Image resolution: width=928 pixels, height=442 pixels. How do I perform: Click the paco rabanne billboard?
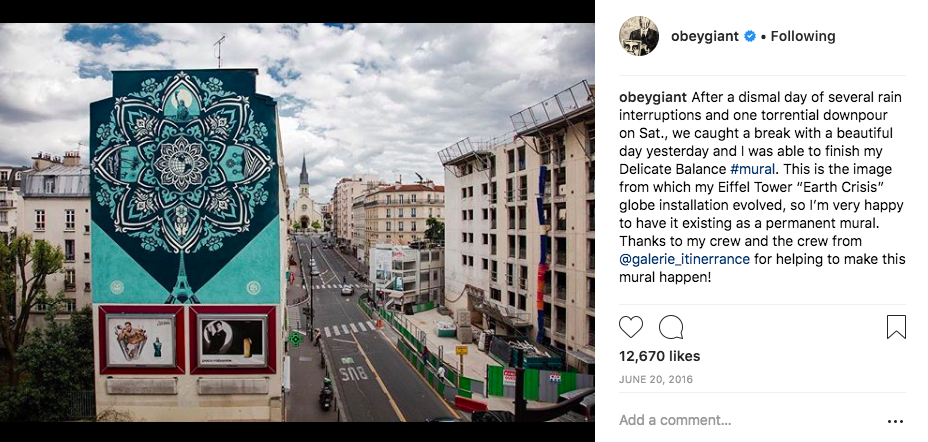click(233, 340)
